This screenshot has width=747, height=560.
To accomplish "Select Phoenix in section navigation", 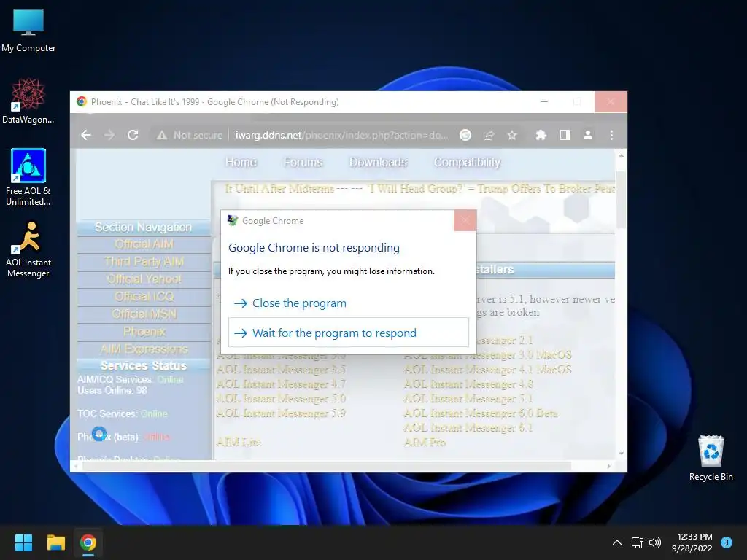I will [x=144, y=332].
